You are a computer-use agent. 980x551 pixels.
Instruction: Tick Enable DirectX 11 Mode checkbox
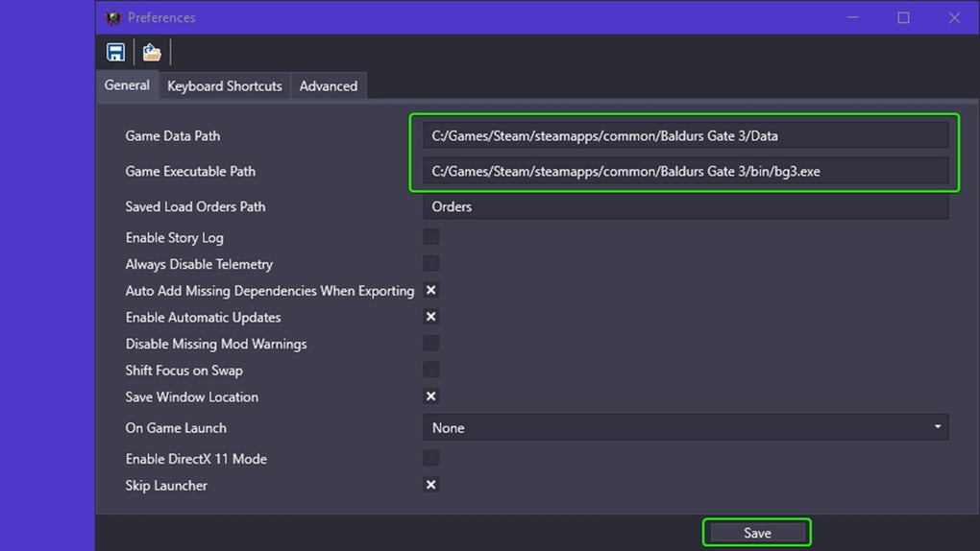click(x=431, y=458)
